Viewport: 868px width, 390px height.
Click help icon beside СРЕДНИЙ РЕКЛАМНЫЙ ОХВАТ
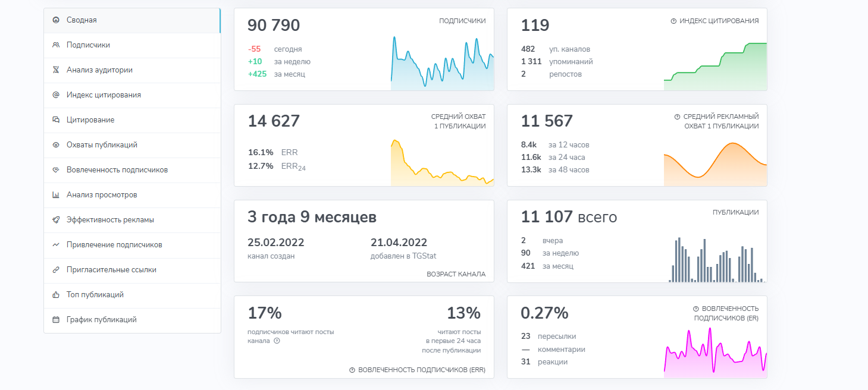(677, 117)
